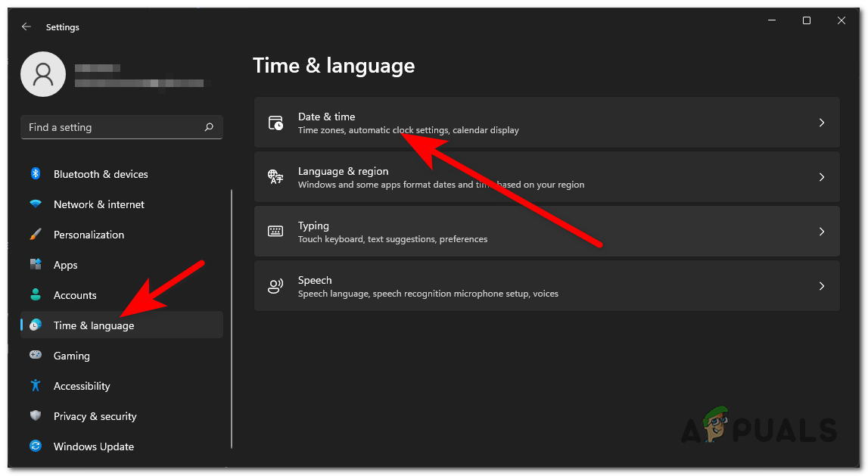Click the Apps icon in sidebar
The width and height of the screenshot is (868, 476).
pyautogui.click(x=36, y=265)
